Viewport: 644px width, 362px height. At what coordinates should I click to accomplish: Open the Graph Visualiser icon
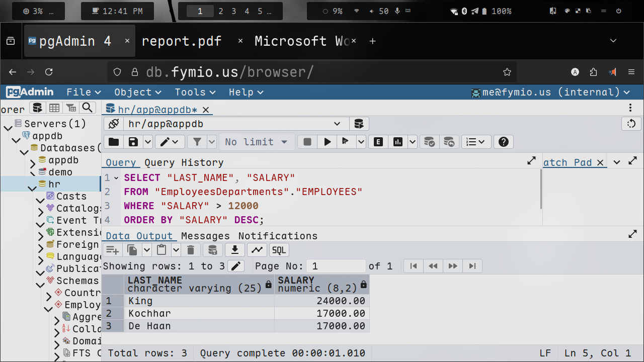pyautogui.click(x=257, y=250)
